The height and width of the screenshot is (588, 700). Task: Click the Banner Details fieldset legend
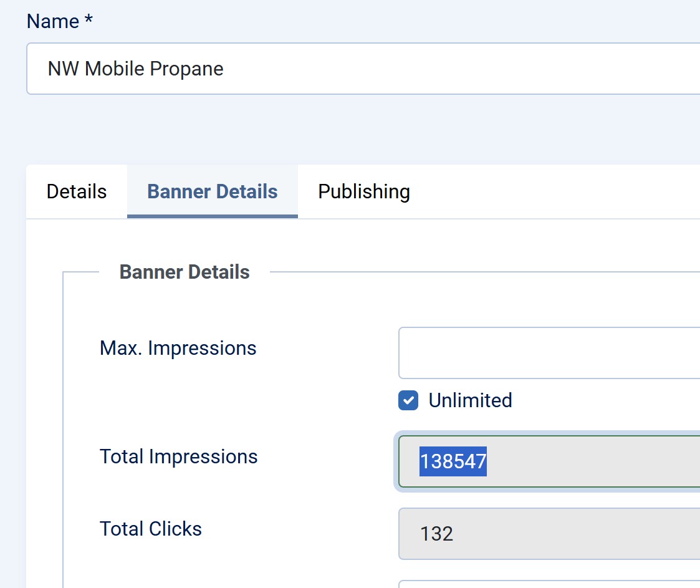click(185, 272)
